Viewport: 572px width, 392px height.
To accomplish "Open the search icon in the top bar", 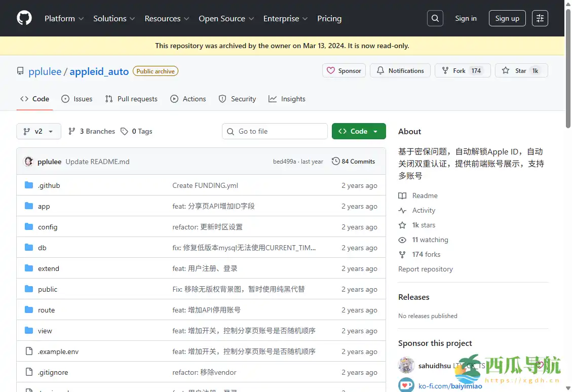I will click(x=435, y=18).
